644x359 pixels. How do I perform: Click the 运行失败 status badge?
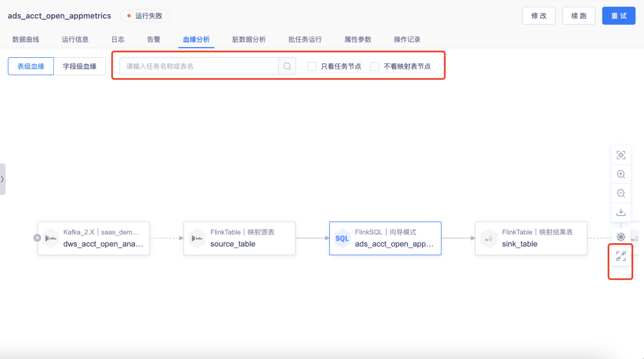pos(145,16)
